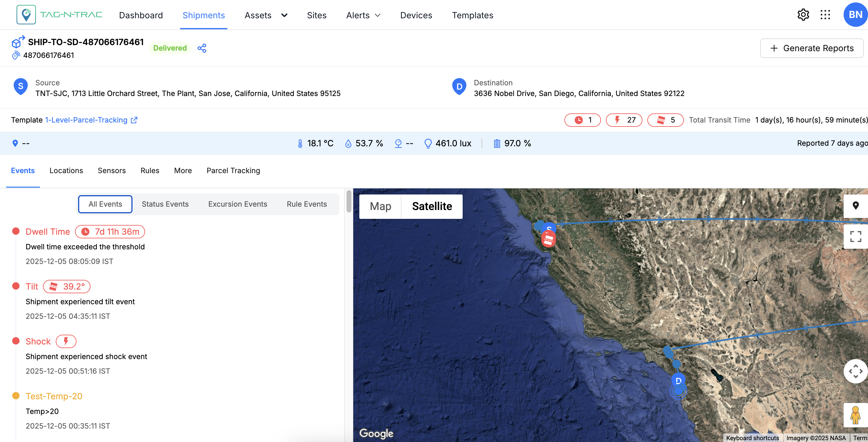Open the More tab menu
Image resolution: width=868 pixels, height=442 pixels.
point(183,170)
